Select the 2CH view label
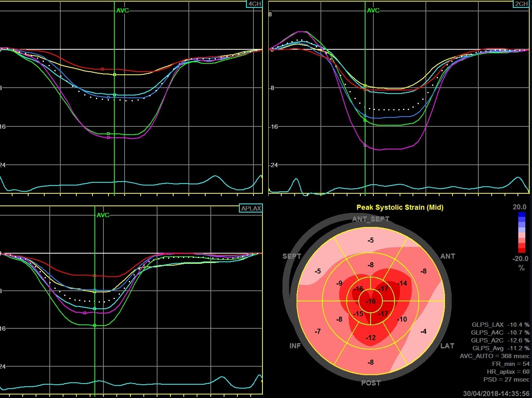This screenshot has width=532, height=398. (521, 4)
